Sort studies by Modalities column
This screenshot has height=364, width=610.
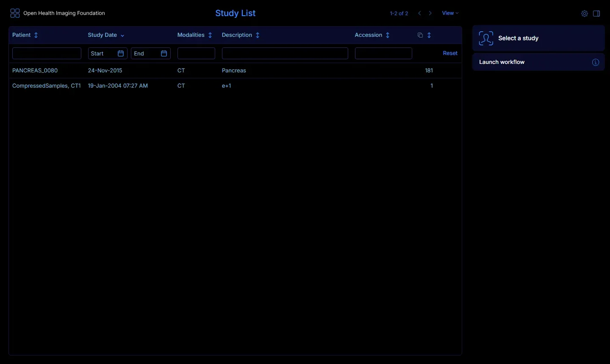pyautogui.click(x=210, y=35)
